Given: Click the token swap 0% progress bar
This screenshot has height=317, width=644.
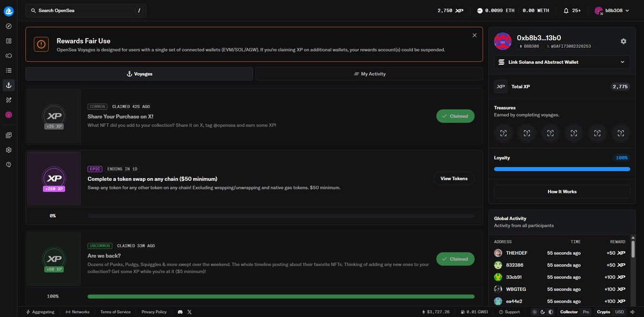Looking at the screenshot, I should pyautogui.click(x=281, y=216).
